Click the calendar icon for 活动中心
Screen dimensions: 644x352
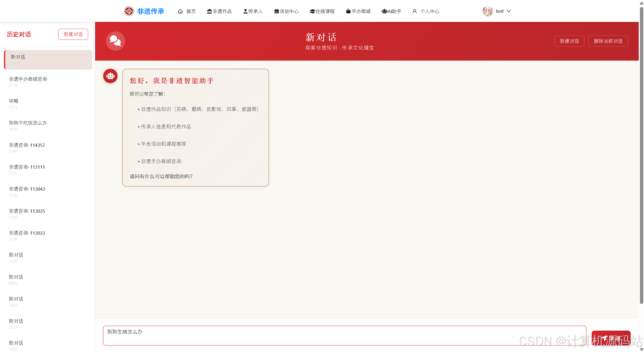click(x=276, y=11)
